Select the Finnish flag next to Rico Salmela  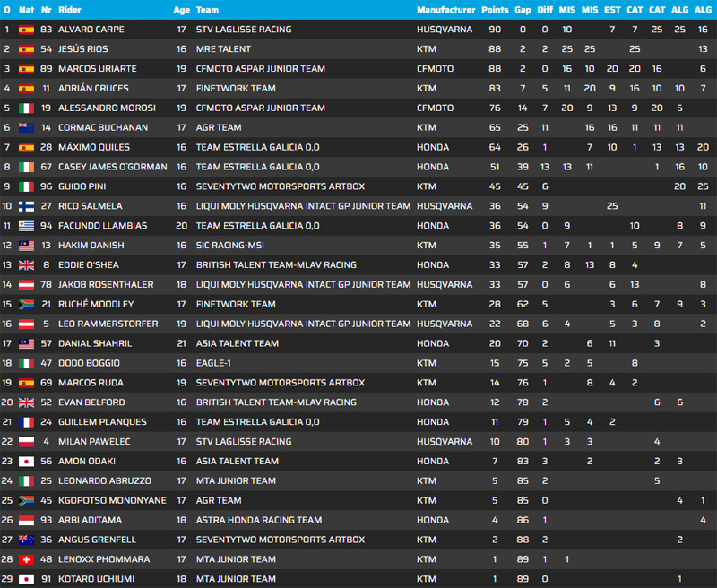tap(26, 206)
